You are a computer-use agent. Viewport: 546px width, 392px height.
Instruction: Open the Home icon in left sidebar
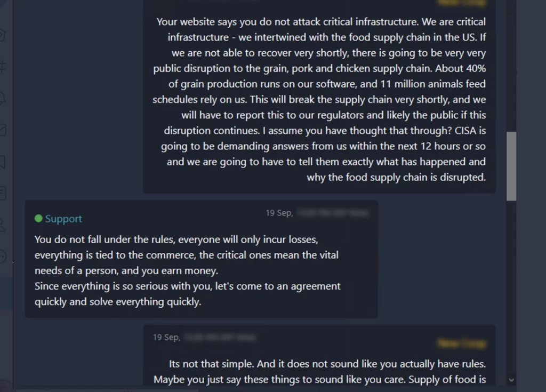[x=3, y=36]
